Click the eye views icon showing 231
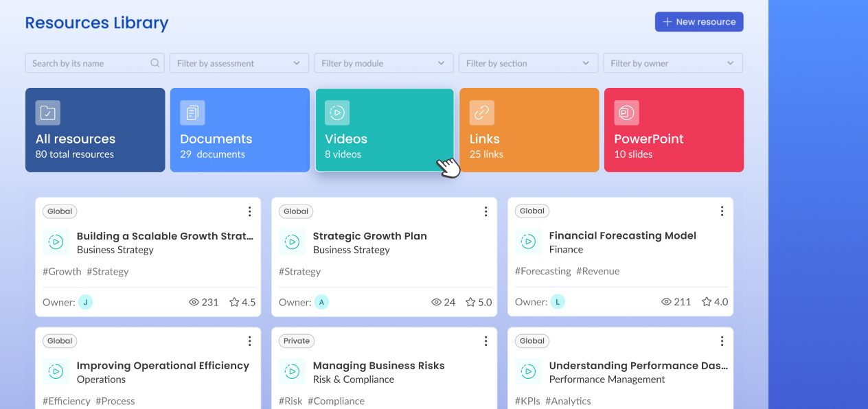This screenshot has width=868, height=409. click(194, 302)
